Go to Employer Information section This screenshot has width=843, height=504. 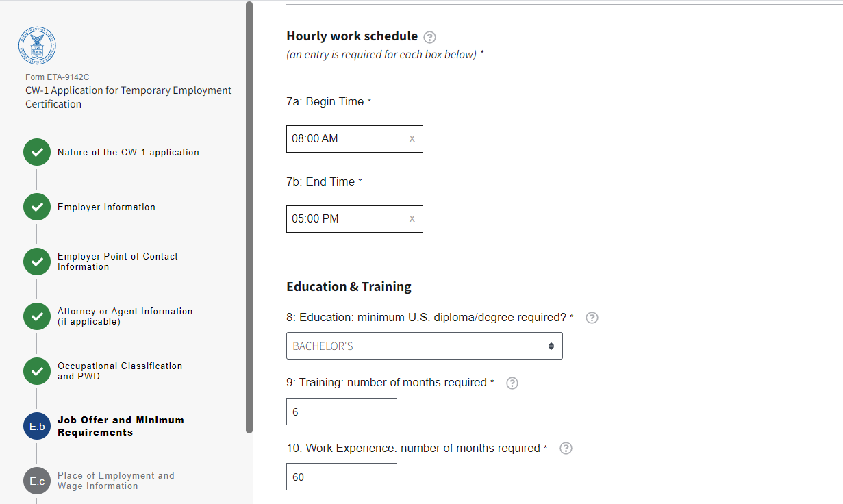click(106, 207)
